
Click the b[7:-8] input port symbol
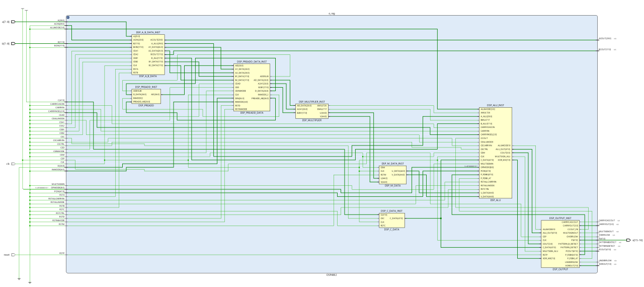point(14,44)
